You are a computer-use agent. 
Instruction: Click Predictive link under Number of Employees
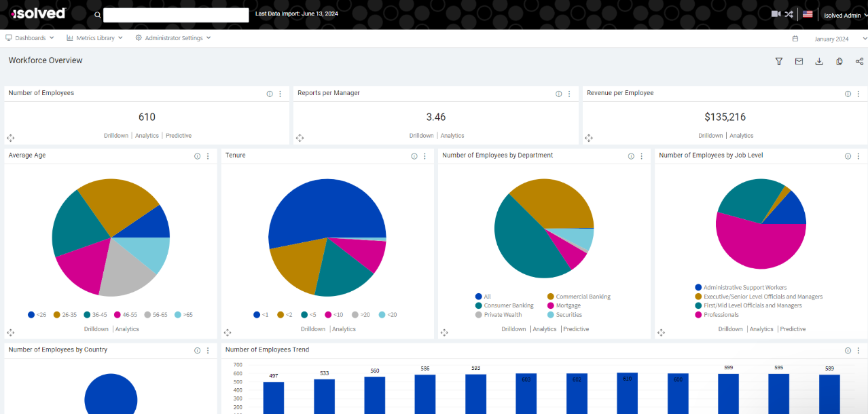179,136
